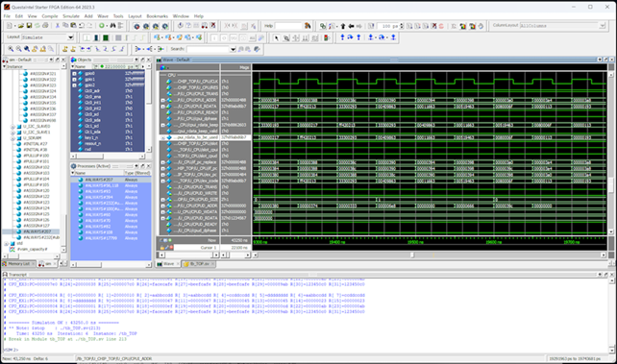
Task: Click the arrow Select Mode pointer icon
Action: coord(276,37)
